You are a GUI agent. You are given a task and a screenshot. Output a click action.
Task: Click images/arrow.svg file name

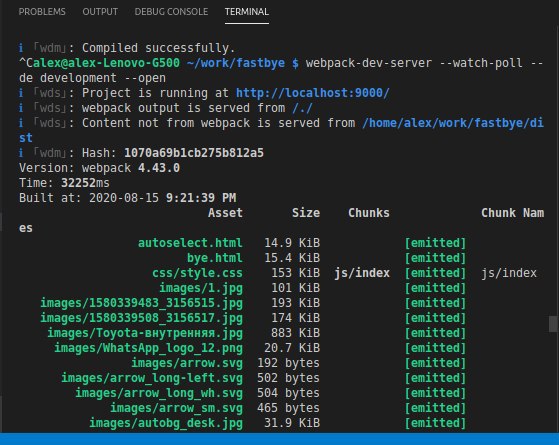coord(187,363)
